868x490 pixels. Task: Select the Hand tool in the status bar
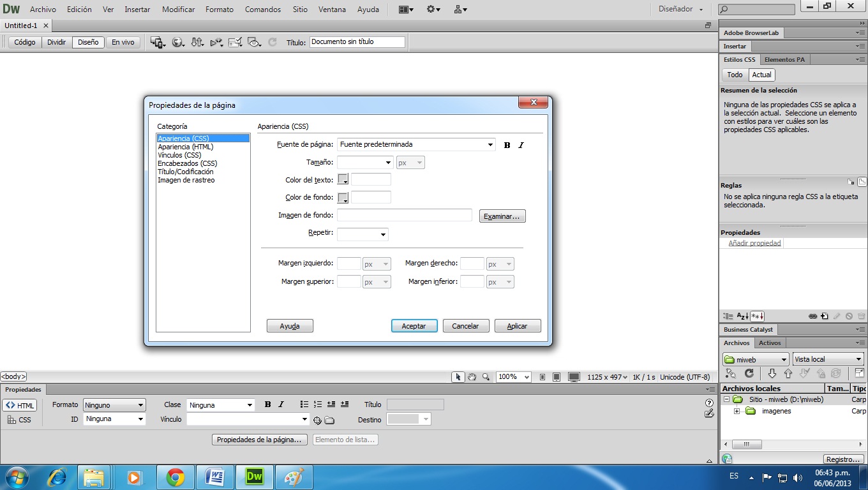[x=472, y=377]
